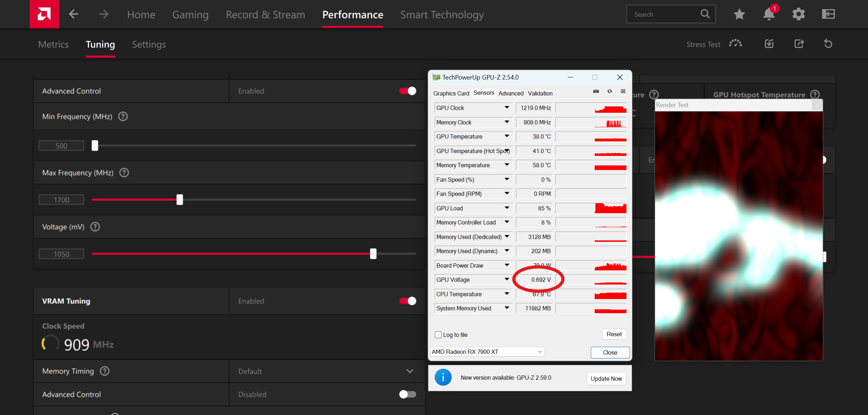Start Stress Test gauge icon
The height and width of the screenshot is (415, 868).
pyautogui.click(x=736, y=44)
